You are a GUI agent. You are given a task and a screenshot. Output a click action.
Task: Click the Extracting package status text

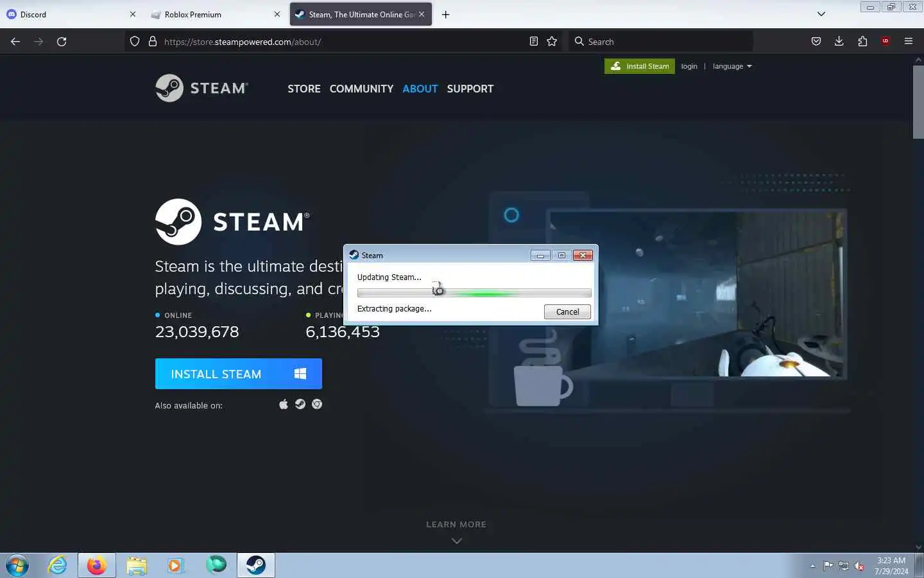(394, 309)
